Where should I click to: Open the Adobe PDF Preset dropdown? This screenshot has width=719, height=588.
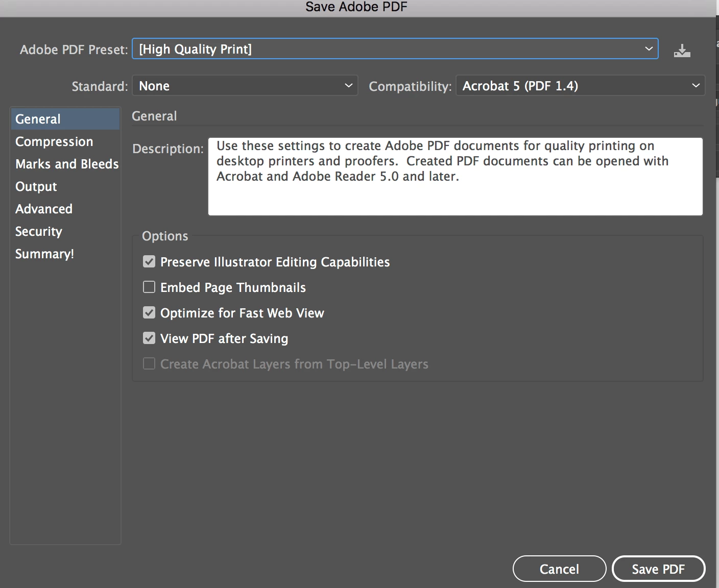[x=395, y=49]
